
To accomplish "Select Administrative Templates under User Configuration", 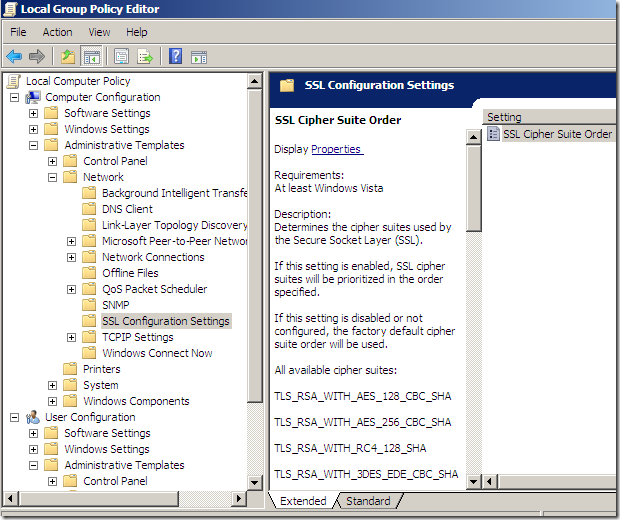I will 124,465.
